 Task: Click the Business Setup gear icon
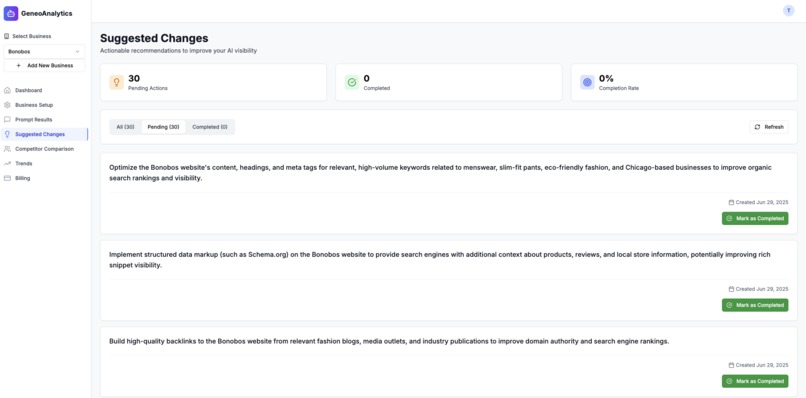[7, 105]
